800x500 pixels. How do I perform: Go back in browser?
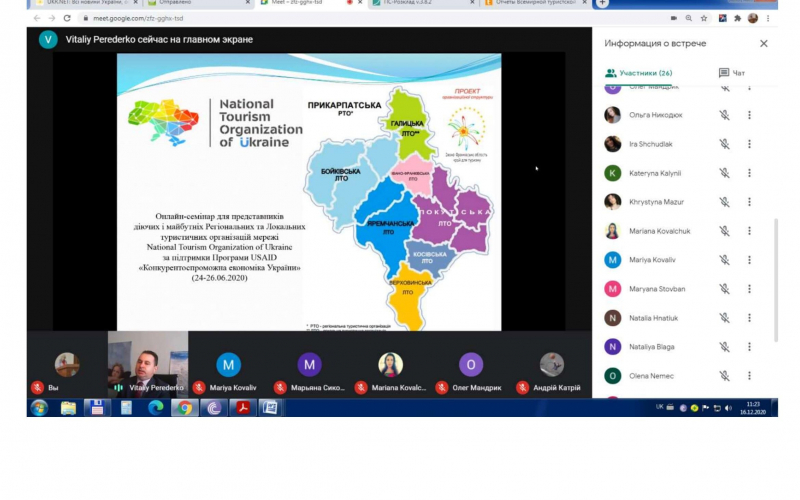point(37,18)
